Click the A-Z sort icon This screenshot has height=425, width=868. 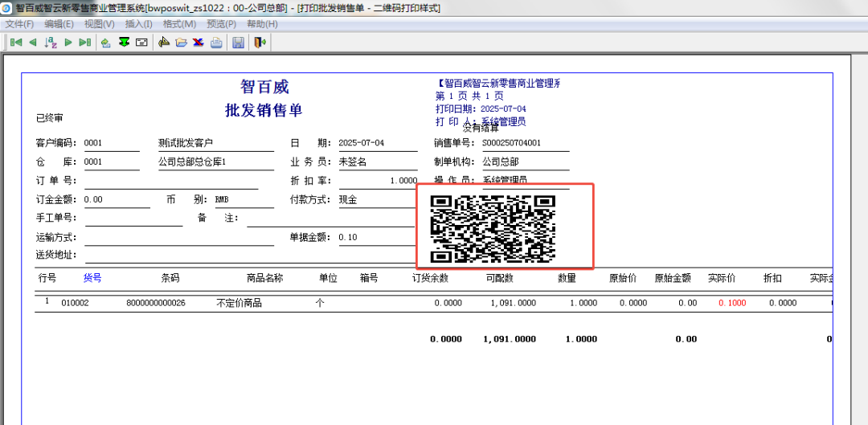pos(51,42)
